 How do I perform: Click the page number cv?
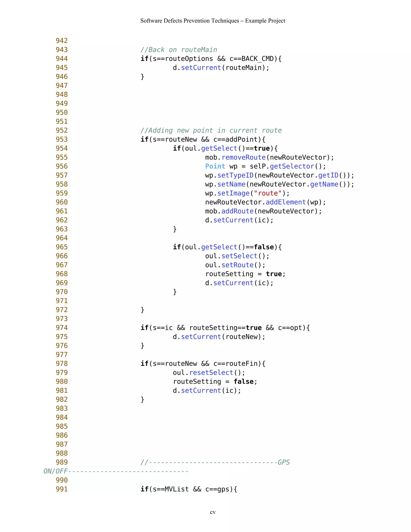coord(213,512)
